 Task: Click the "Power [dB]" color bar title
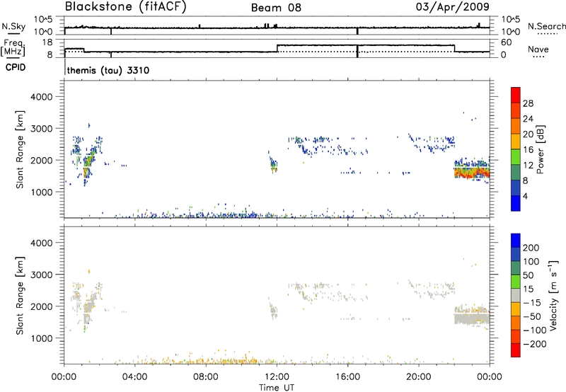coord(540,149)
